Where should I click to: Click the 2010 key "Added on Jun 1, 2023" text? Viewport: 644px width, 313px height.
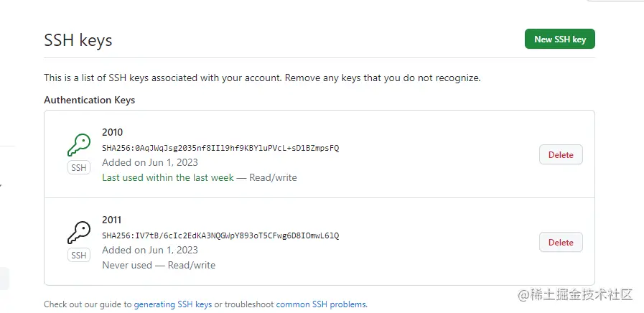tap(150, 162)
